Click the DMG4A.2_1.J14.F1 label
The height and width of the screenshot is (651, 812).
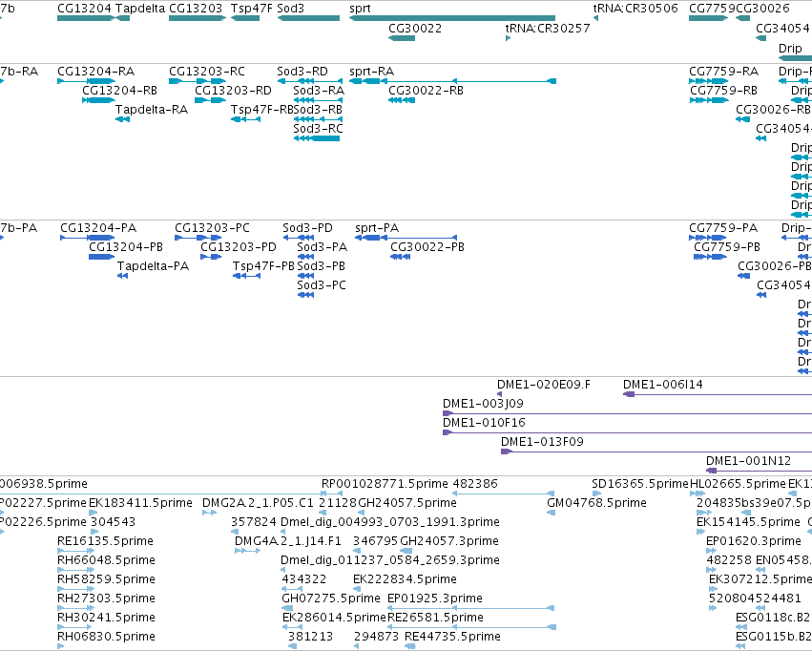288,541
